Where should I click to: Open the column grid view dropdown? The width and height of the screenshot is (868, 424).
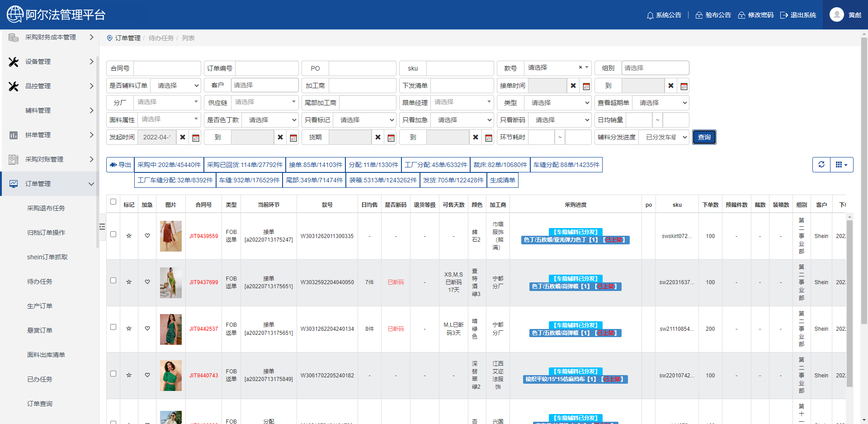[x=841, y=165]
